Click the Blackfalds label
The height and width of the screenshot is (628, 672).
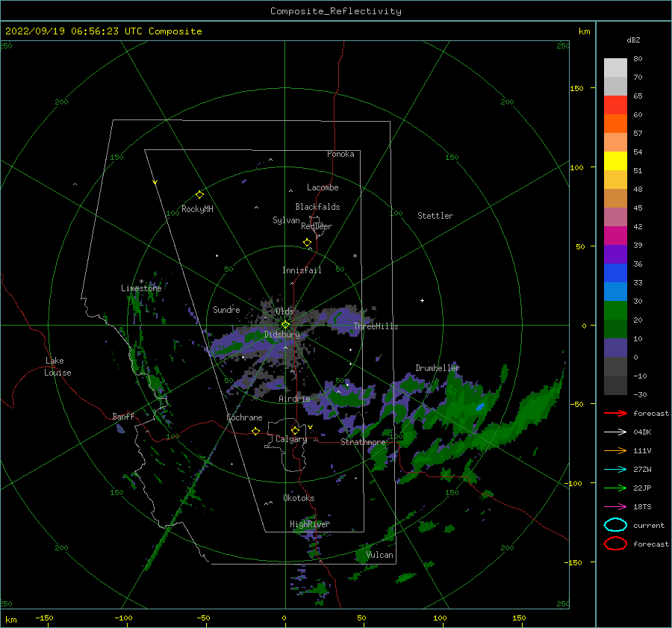point(317,207)
